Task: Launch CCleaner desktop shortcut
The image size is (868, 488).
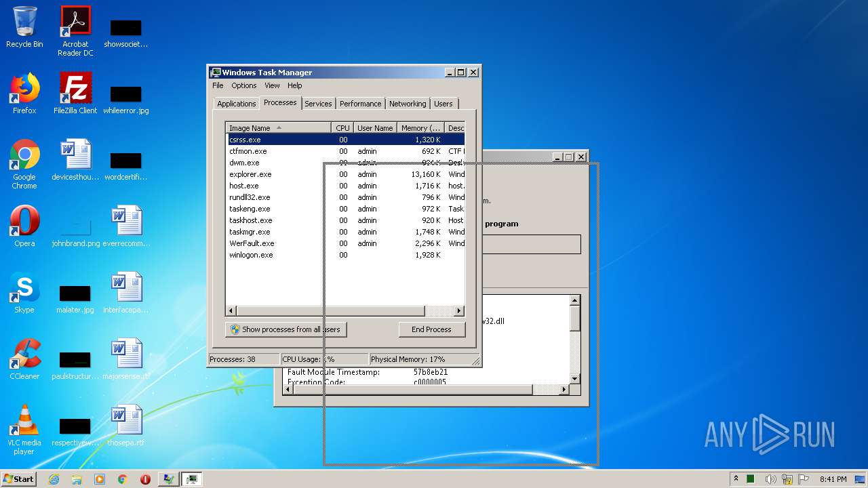Action: (24, 359)
